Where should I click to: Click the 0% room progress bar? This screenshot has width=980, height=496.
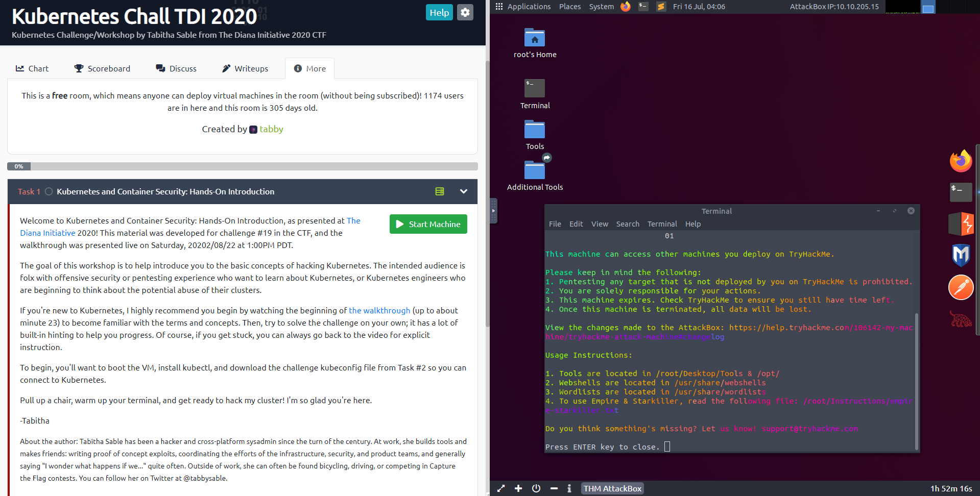click(x=243, y=166)
